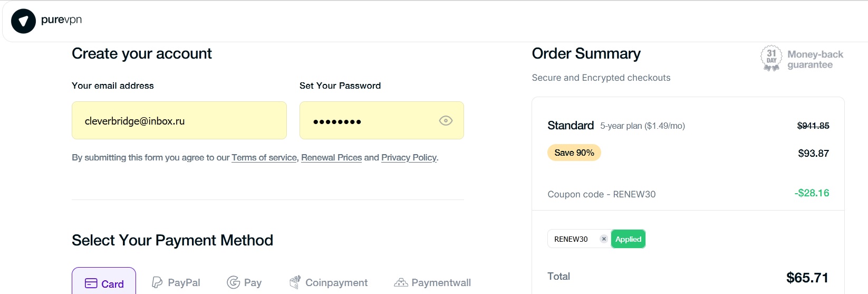Screen dimensions: 868x294
Task: Click the PureVPN shield logo icon
Action: pyautogui.click(x=23, y=21)
